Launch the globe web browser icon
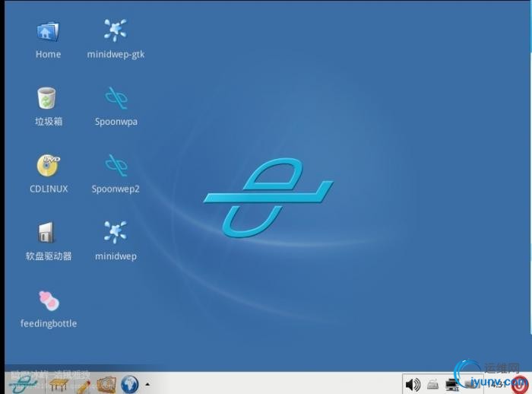 130,384
